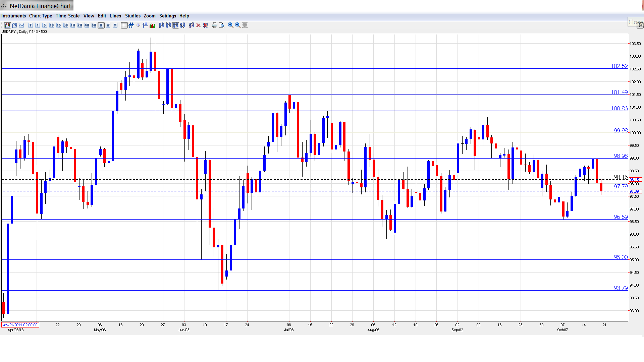Click the zoom in magnifier icon

(231, 25)
